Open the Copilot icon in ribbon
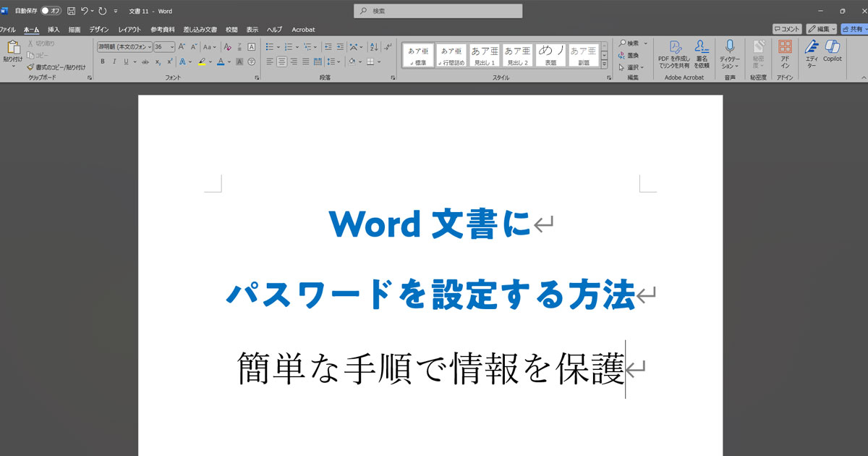Viewport: 868px width, 456px height. [833, 51]
